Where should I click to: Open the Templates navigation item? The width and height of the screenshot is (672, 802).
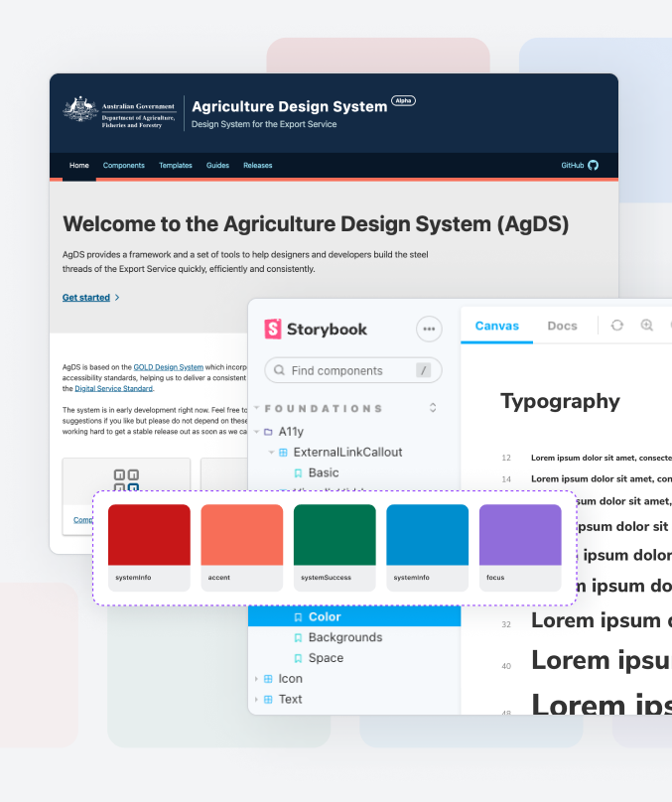click(176, 166)
